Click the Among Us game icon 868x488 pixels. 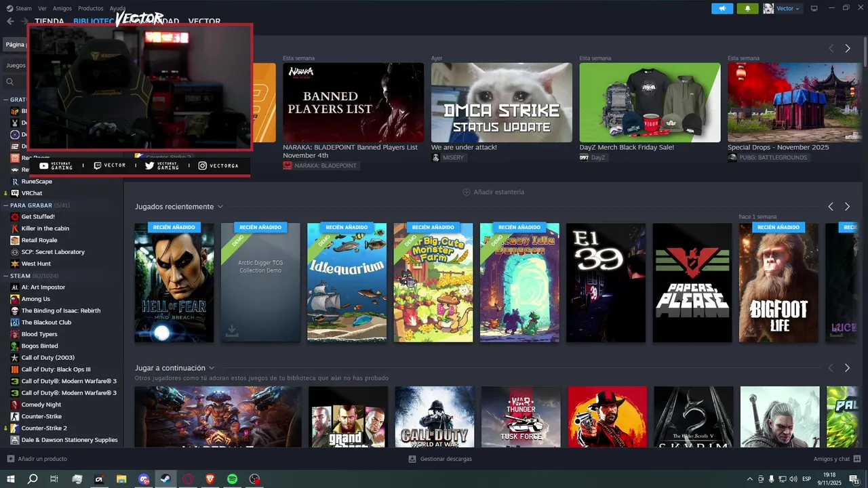(x=15, y=298)
